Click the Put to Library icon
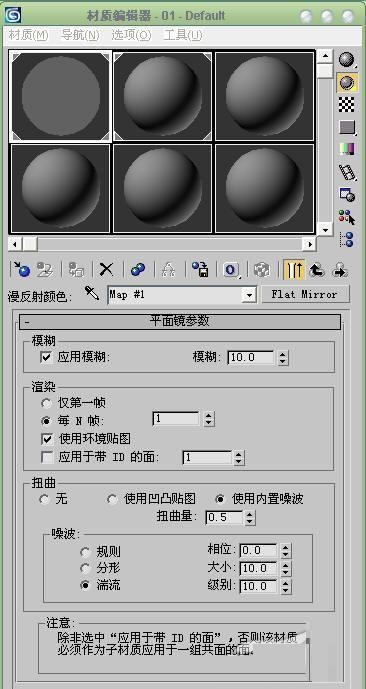This screenshot has height=689, width=366. pyautogui.click(x=199, y=269)
